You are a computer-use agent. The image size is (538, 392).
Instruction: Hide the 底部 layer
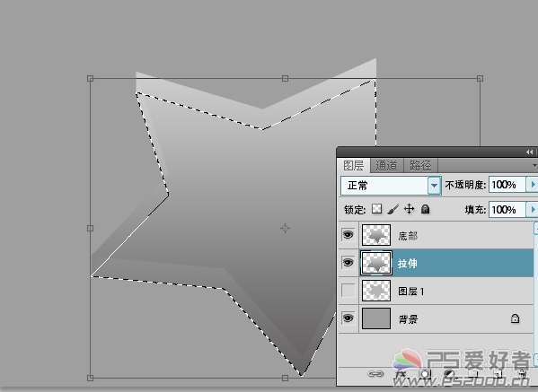348,235
